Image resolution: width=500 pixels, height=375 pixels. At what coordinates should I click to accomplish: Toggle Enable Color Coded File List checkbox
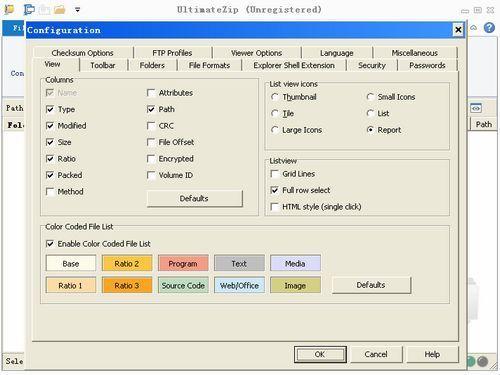point(50,244)
